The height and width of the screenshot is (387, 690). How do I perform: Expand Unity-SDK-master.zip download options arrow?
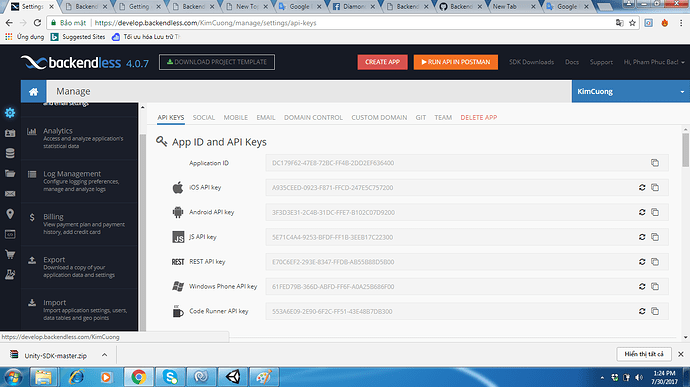104,355
